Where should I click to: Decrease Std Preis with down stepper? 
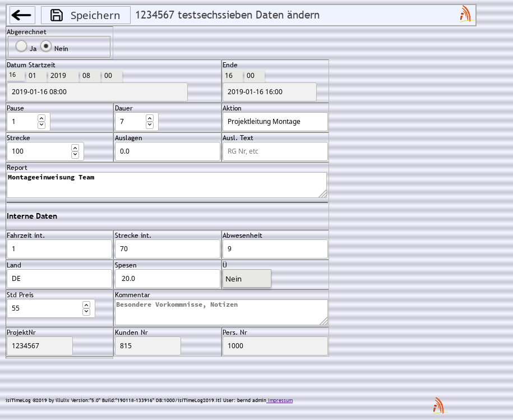[x=86, y=311]
